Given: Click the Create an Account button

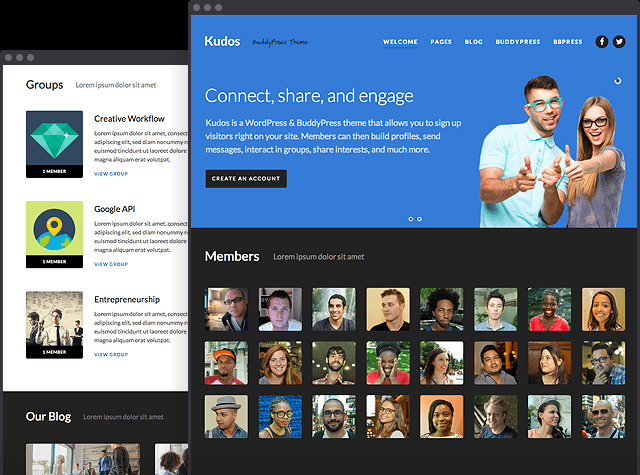Looking at the screenshot, I should (x=246, y=179).
